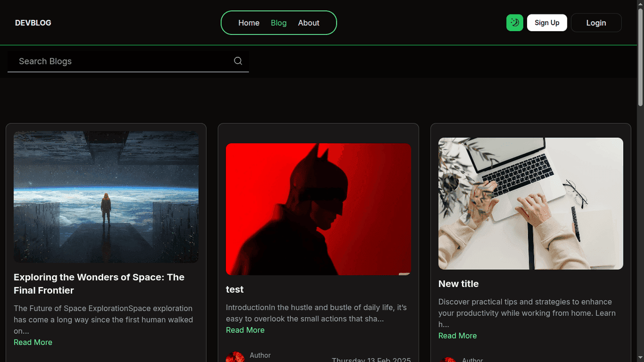Click the Login button
The width and height of the screenshot is (644, 362).
pos(596,23)
